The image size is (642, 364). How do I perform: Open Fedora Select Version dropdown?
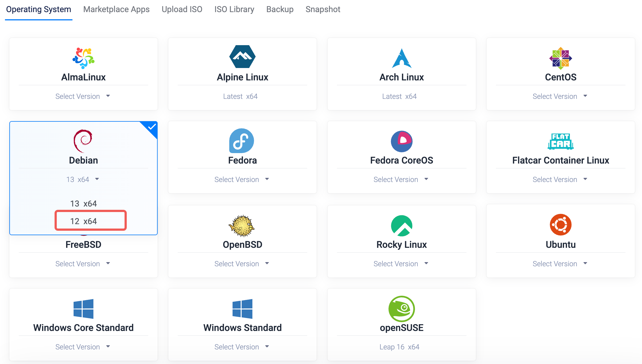tap(242, 180)
